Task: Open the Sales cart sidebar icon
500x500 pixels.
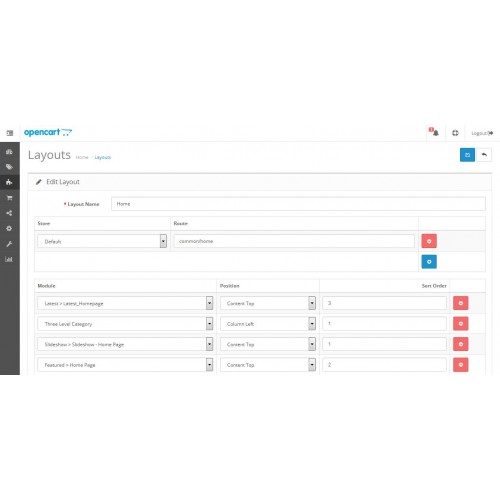Action: 9,198
